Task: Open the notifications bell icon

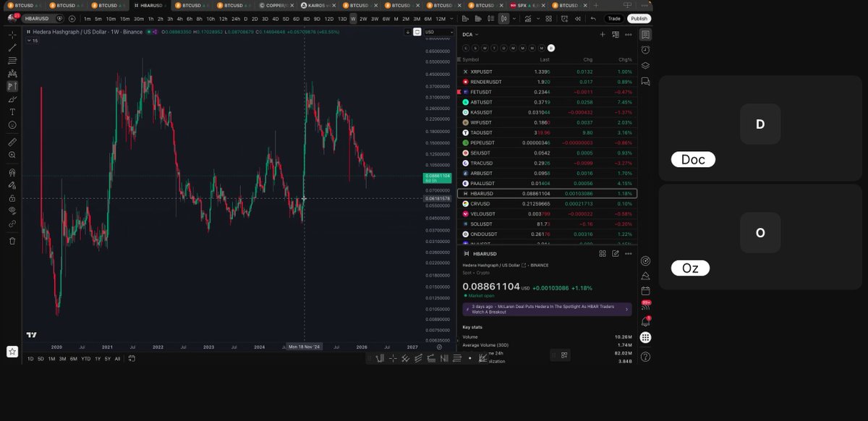Action: 645,321
